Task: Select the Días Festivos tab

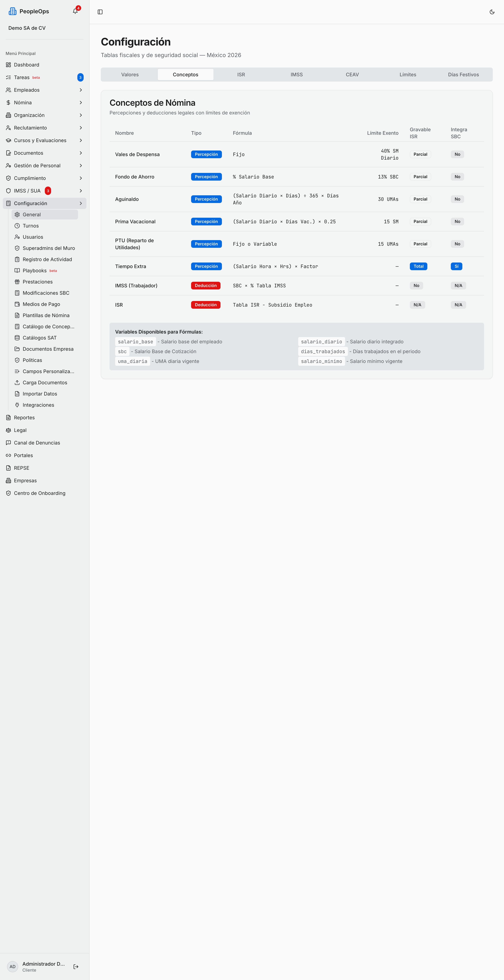Action: [463, 75]
